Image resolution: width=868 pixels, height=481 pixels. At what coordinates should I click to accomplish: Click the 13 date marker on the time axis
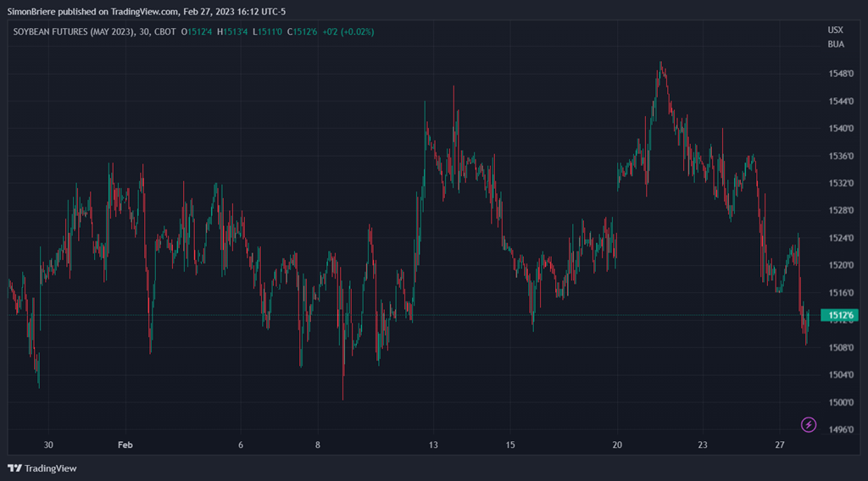pyautogui.click(x=434, y=445)
